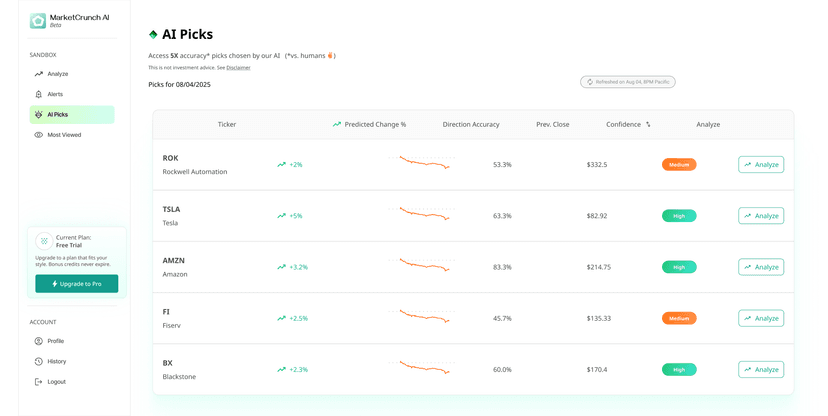Open Analyze in the sidebar
The height and width of the screenshot is (416, 828).
pos(57,74)
